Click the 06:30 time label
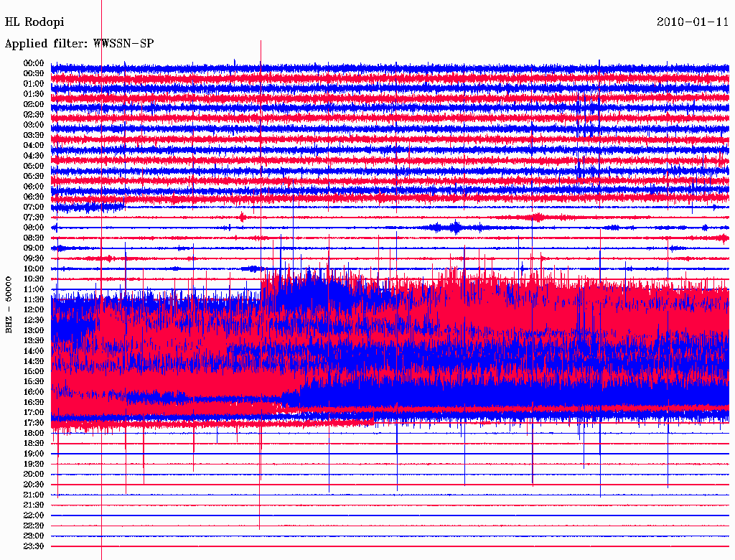 coord(34,197)
